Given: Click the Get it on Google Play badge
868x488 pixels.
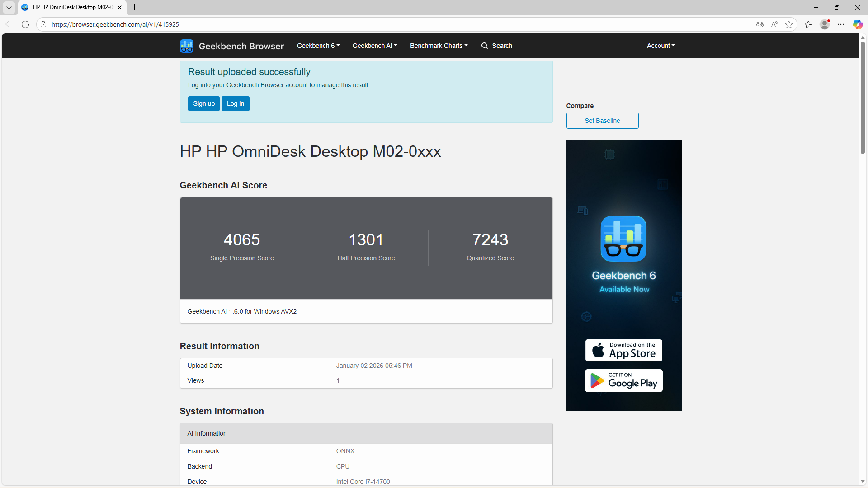Looking at the screenshot, I should 623,380.
